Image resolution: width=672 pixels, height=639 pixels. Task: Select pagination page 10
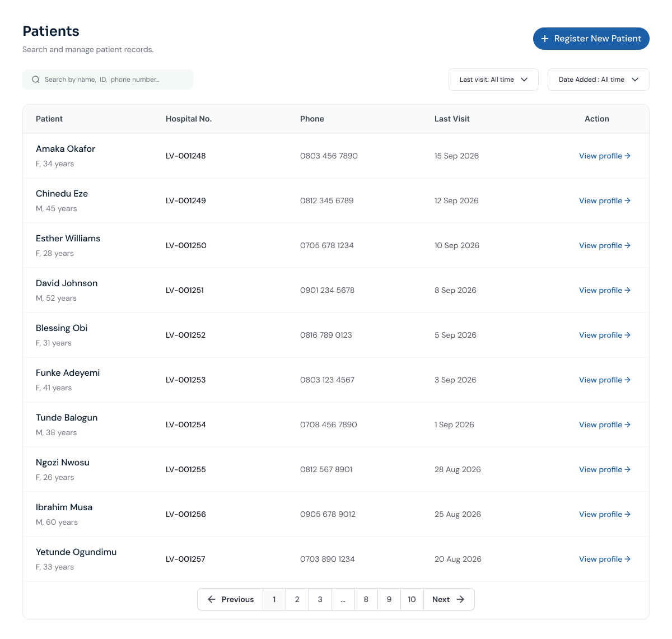point(412,599)
